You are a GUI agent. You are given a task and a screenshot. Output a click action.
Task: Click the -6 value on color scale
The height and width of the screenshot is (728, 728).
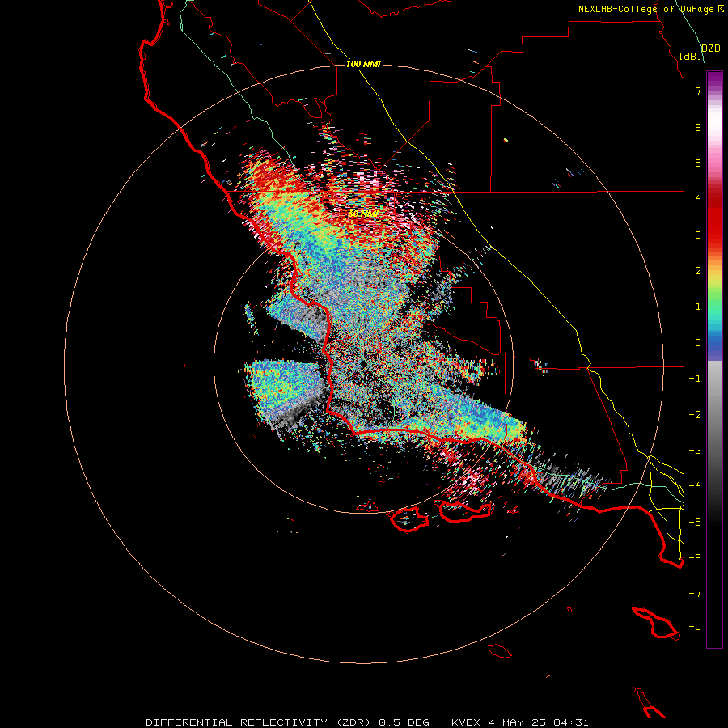pos(695,558)
